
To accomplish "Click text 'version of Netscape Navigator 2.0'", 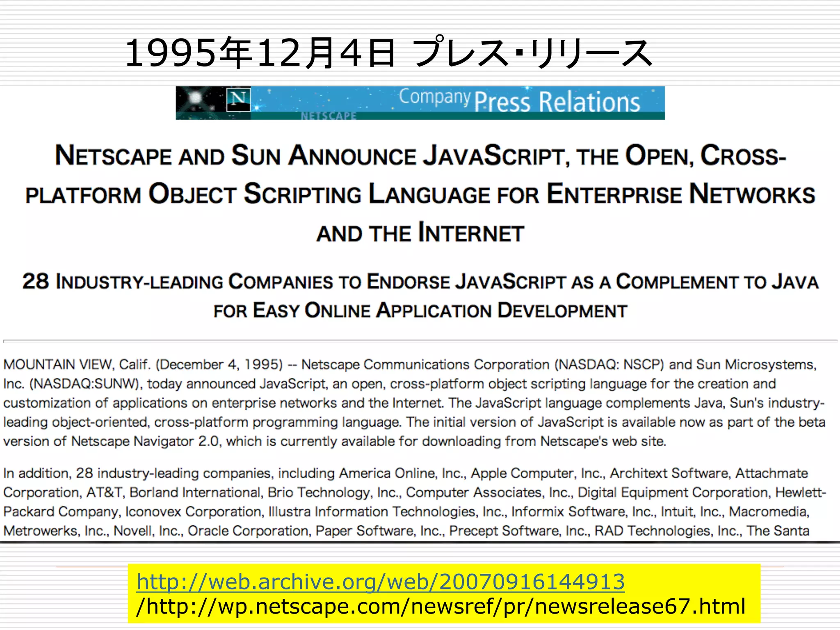I will [x=112, y=441].
